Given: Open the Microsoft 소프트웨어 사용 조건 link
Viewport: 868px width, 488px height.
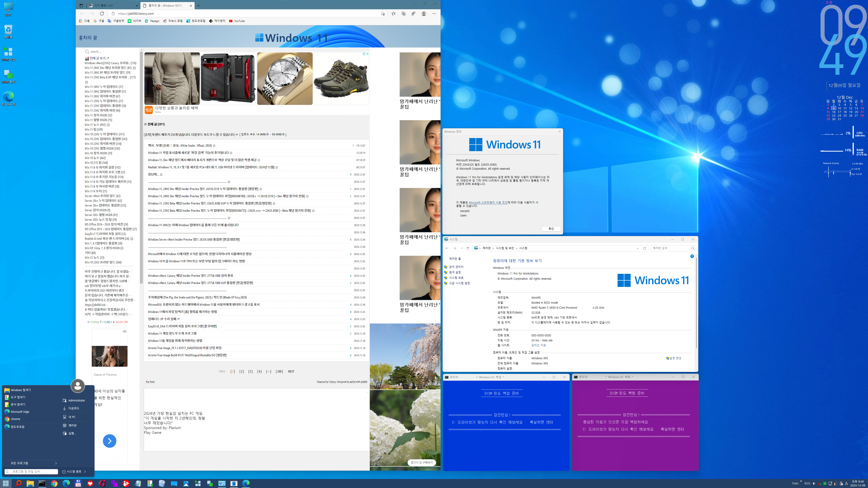Looking at the screenshot, I should click(x=488, y=202).
